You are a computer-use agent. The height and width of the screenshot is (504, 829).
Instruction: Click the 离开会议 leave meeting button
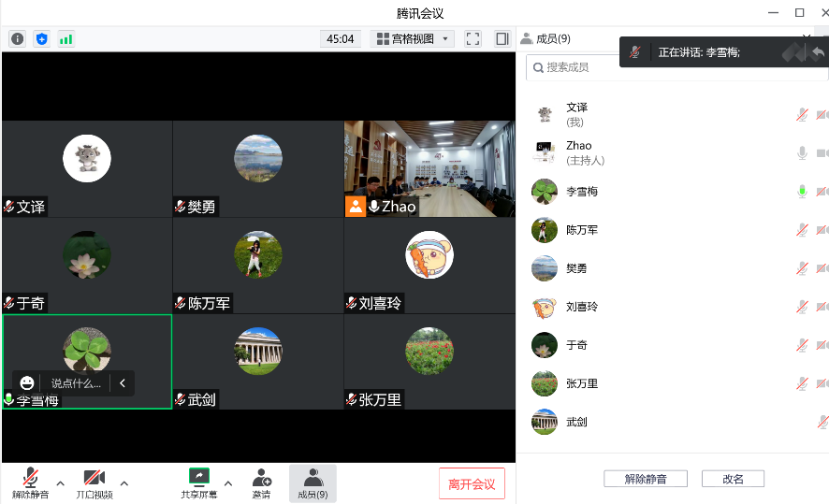[x=472, y=483]
